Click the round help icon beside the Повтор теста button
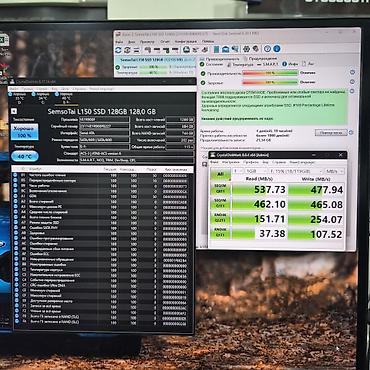Image resolution: width=370 pixels, height=370 pixels. click(x=351, y=132)
